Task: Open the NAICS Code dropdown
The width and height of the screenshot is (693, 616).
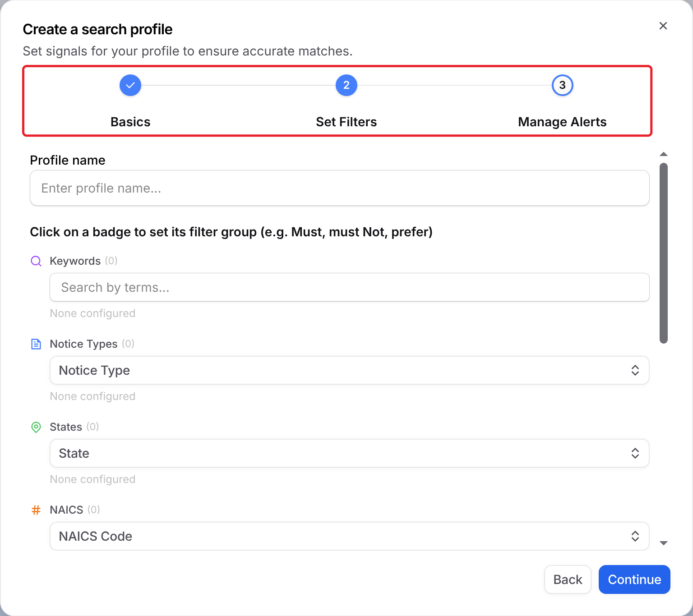Action: [x=350, y=536]
